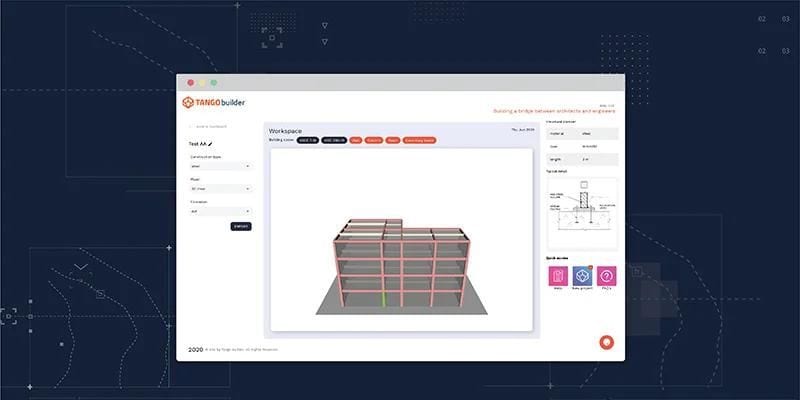Viewport: 800px width, 400px height.
Task: Open the Foundation dropdown
Action: point(220,211)
